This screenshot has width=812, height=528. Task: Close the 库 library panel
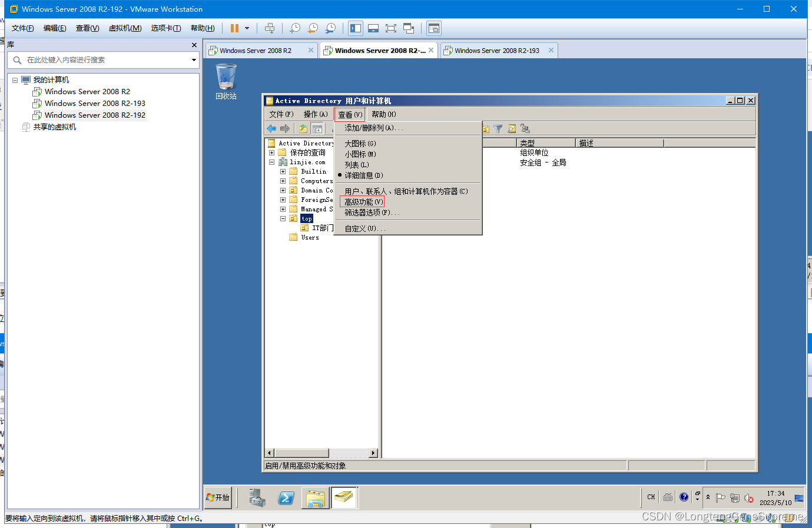pos(194,45)
